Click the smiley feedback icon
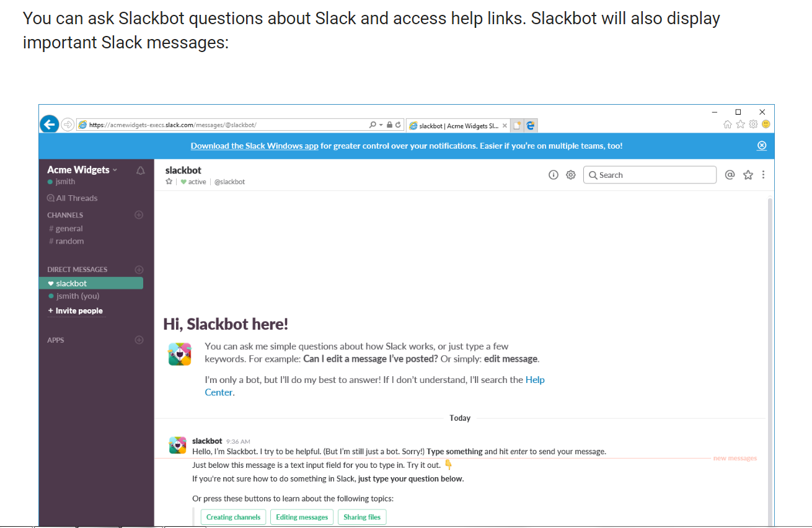 point(766,124)
